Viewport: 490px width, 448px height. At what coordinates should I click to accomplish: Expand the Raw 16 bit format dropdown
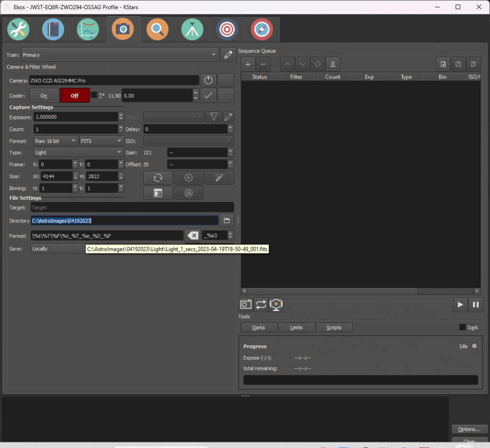click(56, 141)
